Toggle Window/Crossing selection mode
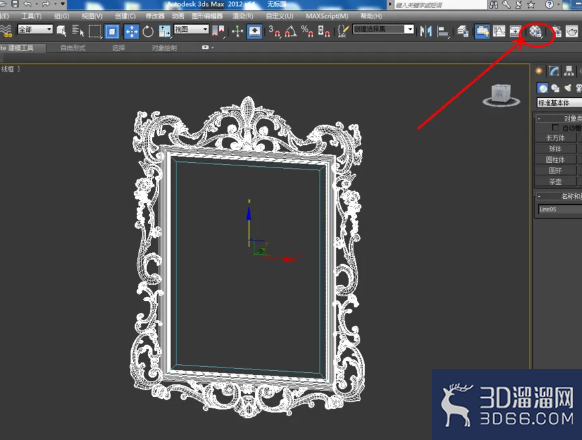The height and width of the screenshot is (440, 582). [x=112, y=31]
